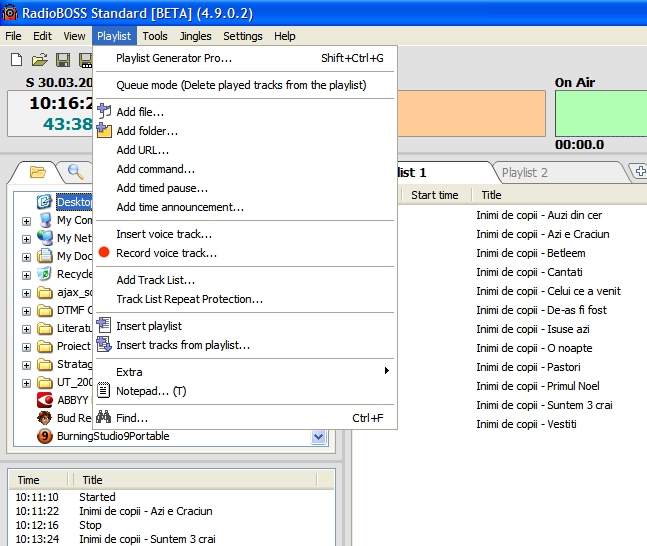Click the add new playlist tab plus icon
This screenshot has width=647, height=546.
pyautogui.click(x=640, y=171)
